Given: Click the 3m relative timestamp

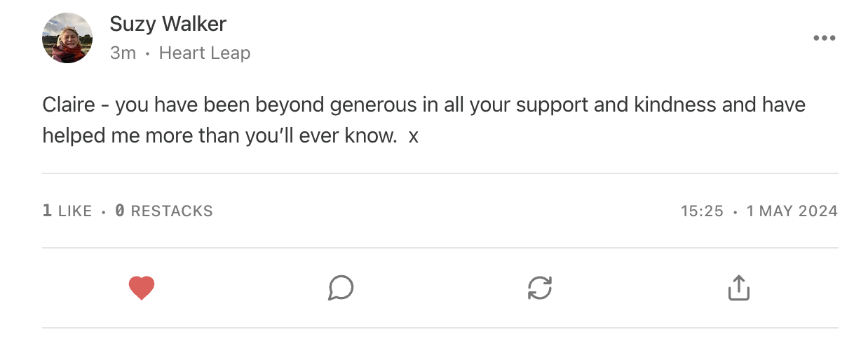Looking at the screenshot, I should (x=123, y=53).
